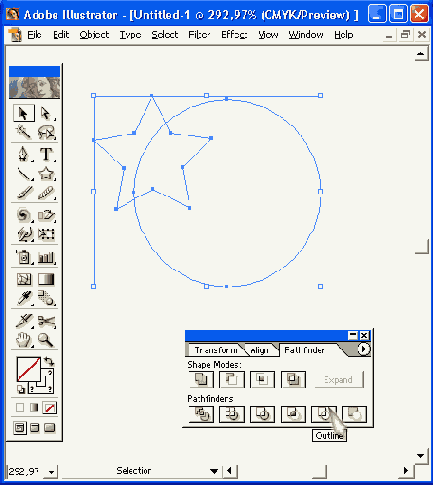
Task: Click Subtract from Shape Area button
Action: [x=232, y=379]
